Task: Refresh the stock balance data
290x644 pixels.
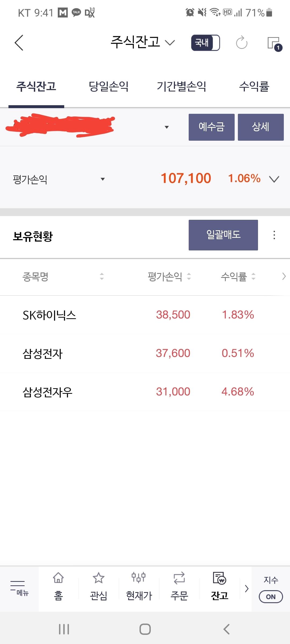Action: click(x=241, y=43)
